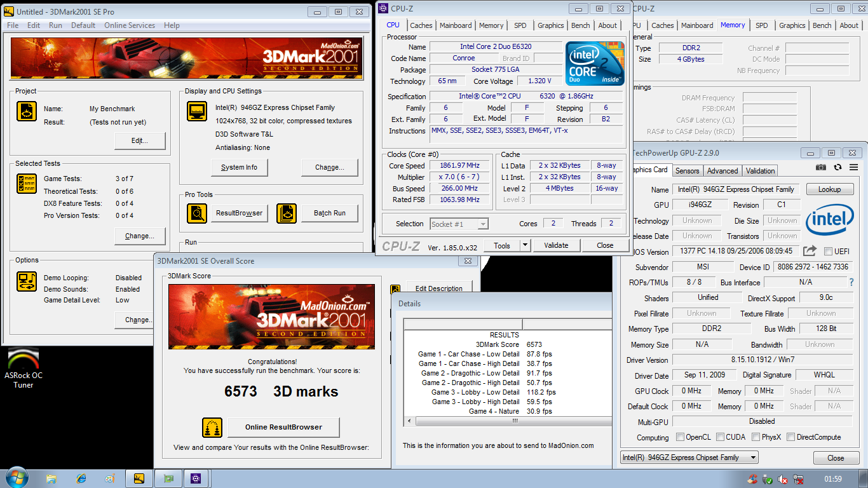Tick the PhysX checkbox
The width and height of the screenshot is (868, 488).
(756, 437)
